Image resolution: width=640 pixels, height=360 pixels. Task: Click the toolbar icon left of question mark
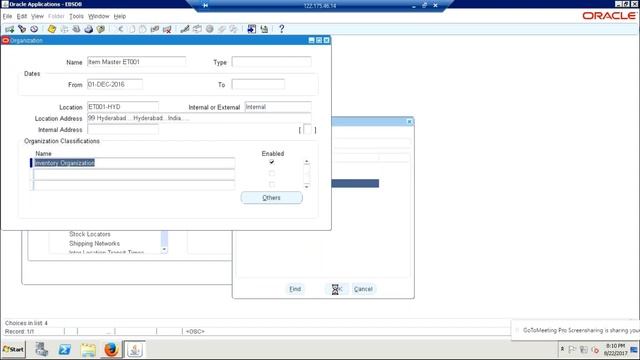pos(264,29)
